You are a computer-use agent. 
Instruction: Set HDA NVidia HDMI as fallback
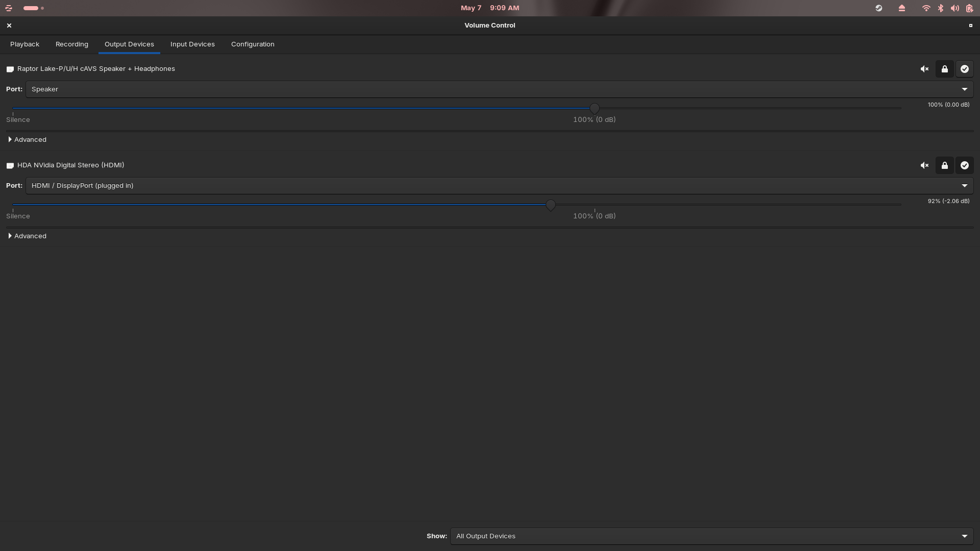click(x=964, y=165)
